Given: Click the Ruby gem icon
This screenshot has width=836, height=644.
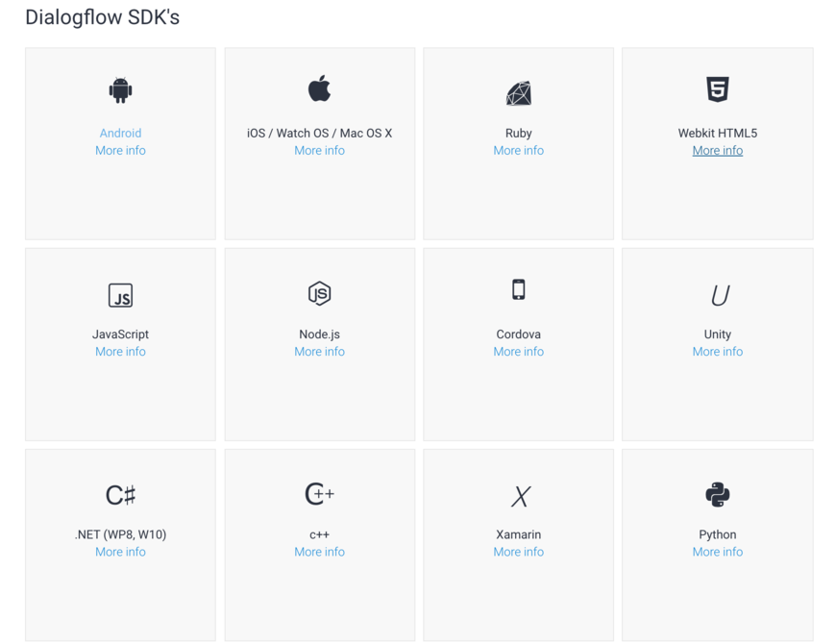Looking at the screenshot, I should pos(518,93).
